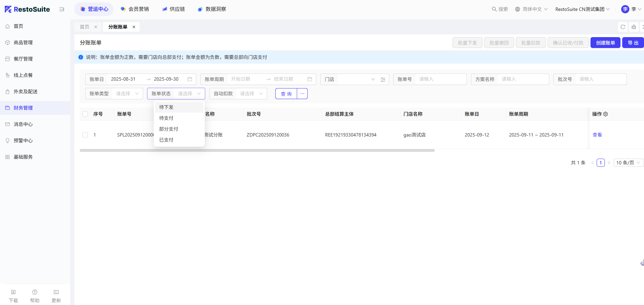Click the refresh icon in tab bar
The image size is (644, 305).
(x=623, y=27)
